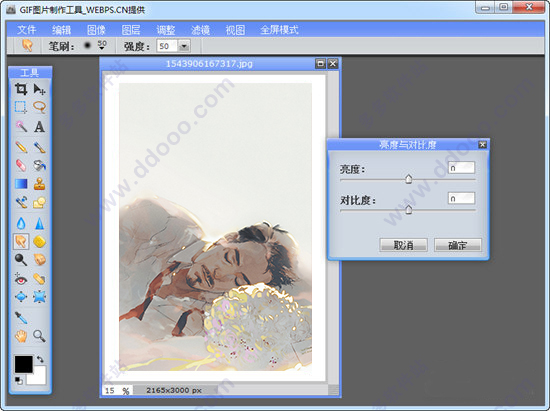Select the Shape drawing tool

point(39,202)
